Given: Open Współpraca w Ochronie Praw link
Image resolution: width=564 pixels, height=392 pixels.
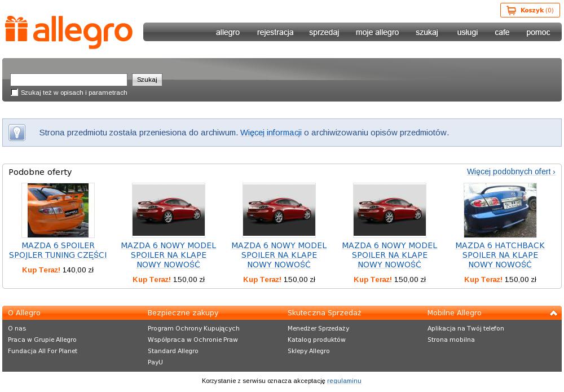Looking at the screenshot, I should [x=193, y=340].
